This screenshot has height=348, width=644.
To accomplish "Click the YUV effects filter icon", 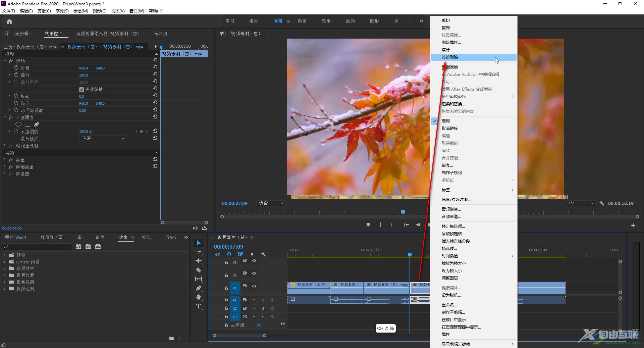I will 98,246.
